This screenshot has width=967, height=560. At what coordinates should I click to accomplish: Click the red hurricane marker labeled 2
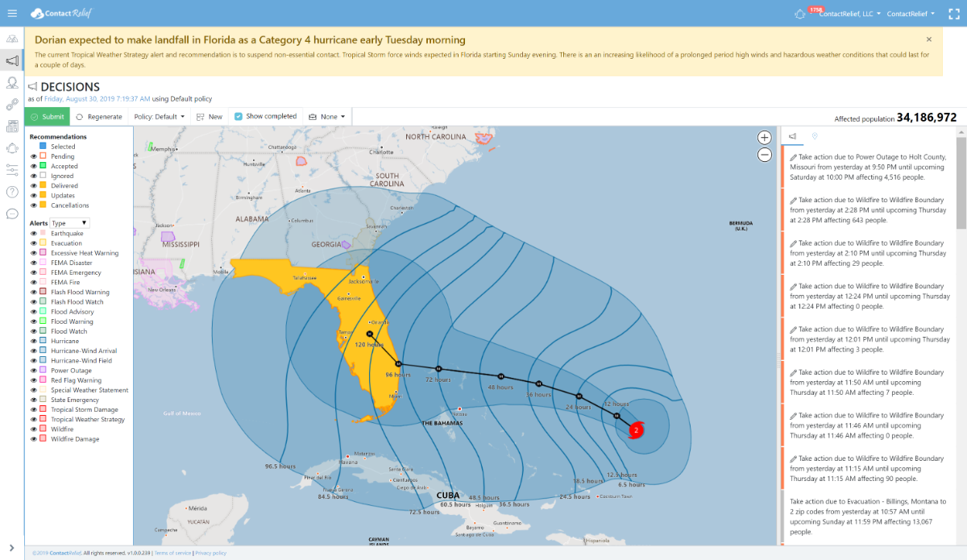pos(636,430)
